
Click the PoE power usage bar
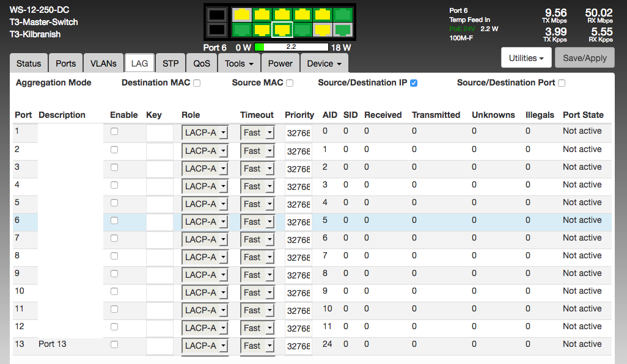pos(291,47)
